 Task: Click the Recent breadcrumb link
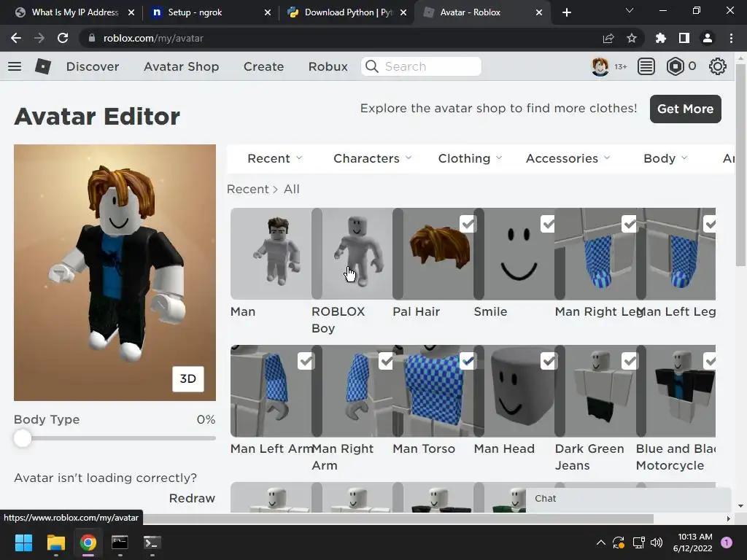coord(248,189)
